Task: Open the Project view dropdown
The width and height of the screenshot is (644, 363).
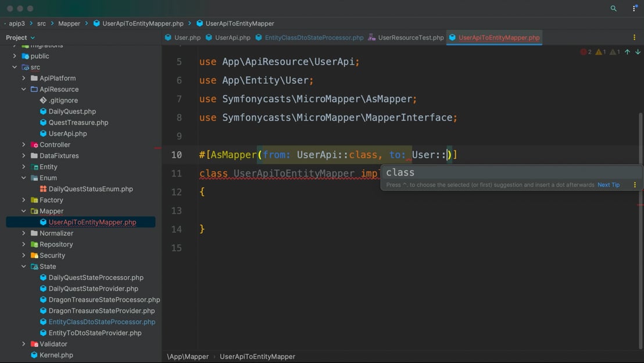Action: 20,37
